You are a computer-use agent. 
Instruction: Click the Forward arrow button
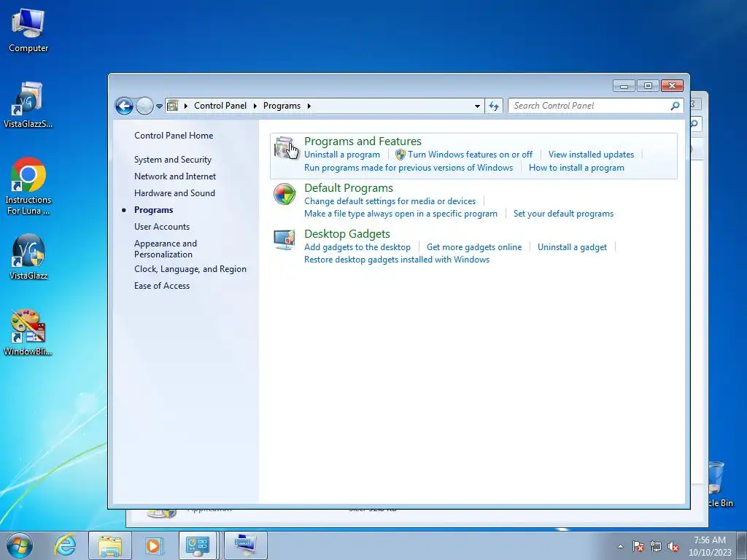coord(144,106)
